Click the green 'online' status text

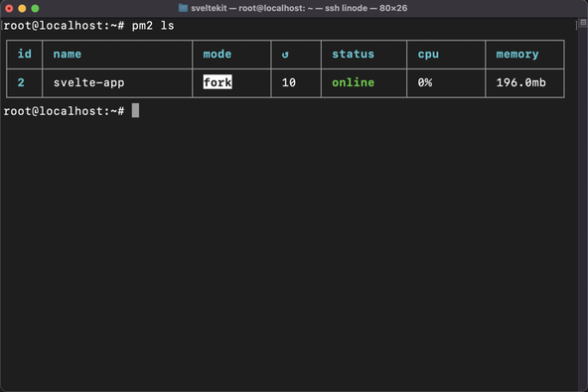coord(353,82)
